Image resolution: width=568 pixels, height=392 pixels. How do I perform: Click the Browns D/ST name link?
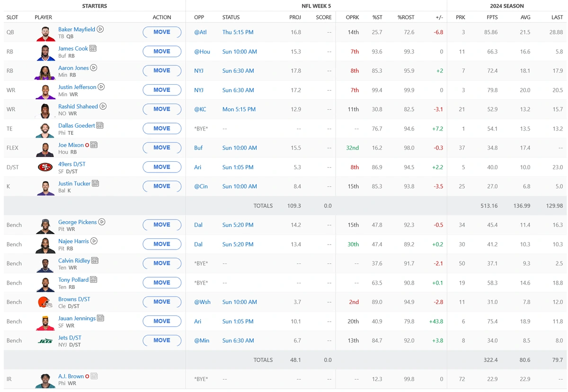point(74,299)
